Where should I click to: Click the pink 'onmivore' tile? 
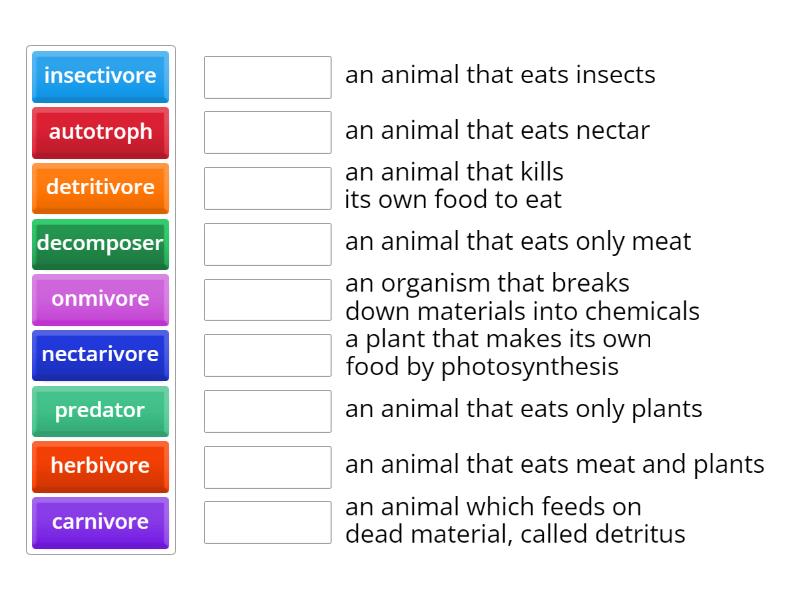[x=100, y=299]
